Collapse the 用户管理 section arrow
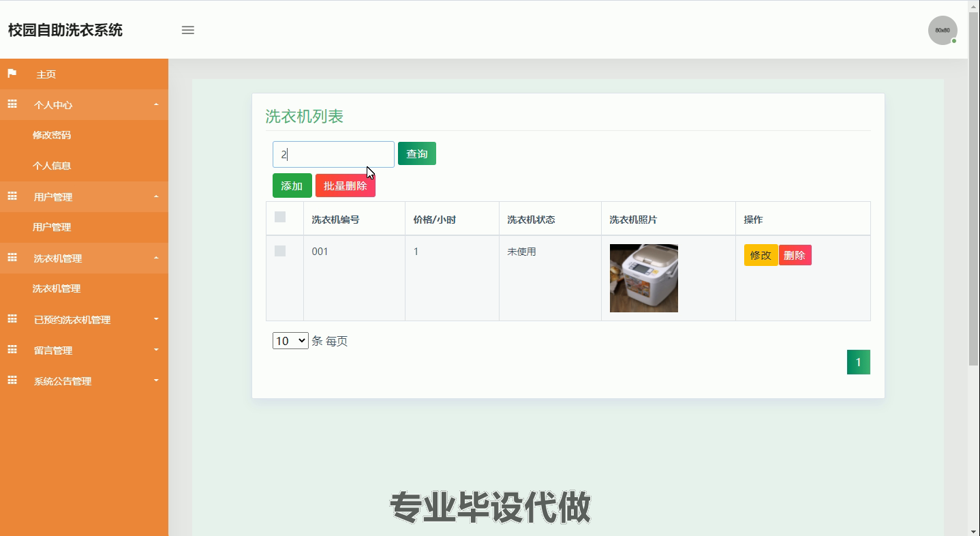This screenshot has width=980, height=536. point(156,196)
